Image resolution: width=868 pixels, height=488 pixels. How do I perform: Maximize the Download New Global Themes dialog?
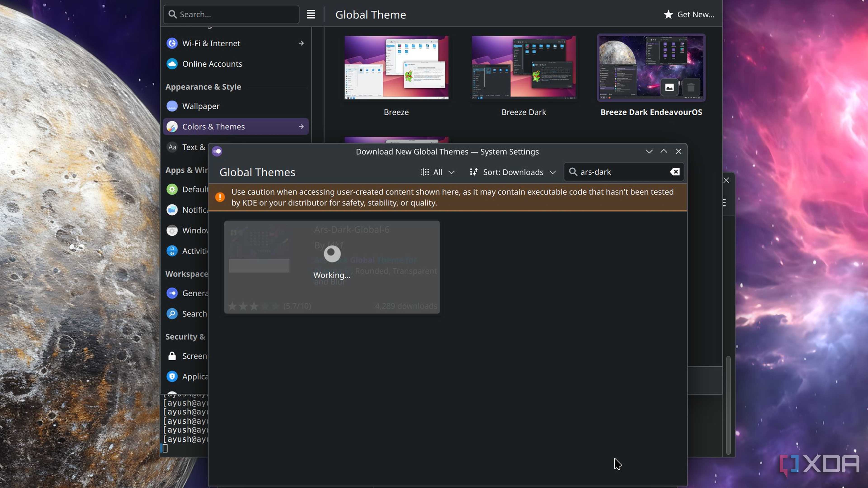[663, 152]
